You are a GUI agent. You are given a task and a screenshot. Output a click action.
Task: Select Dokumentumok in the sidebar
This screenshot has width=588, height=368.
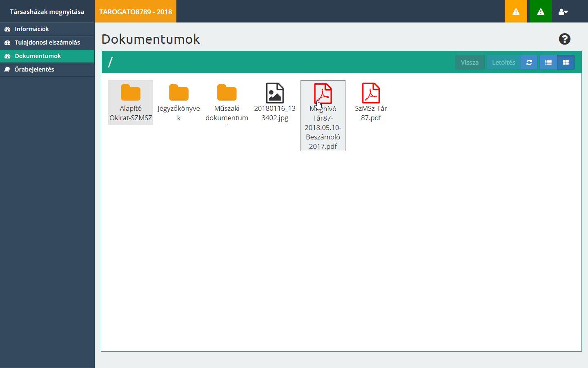click(38, 56)
